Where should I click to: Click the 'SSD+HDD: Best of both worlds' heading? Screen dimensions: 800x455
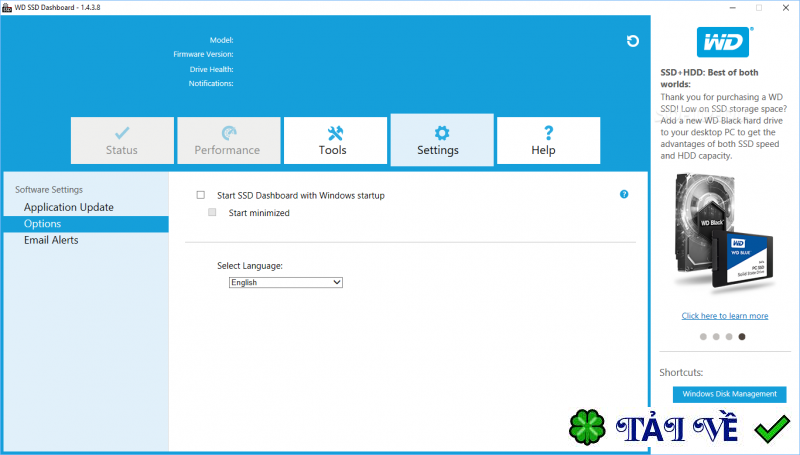[709, 78]
